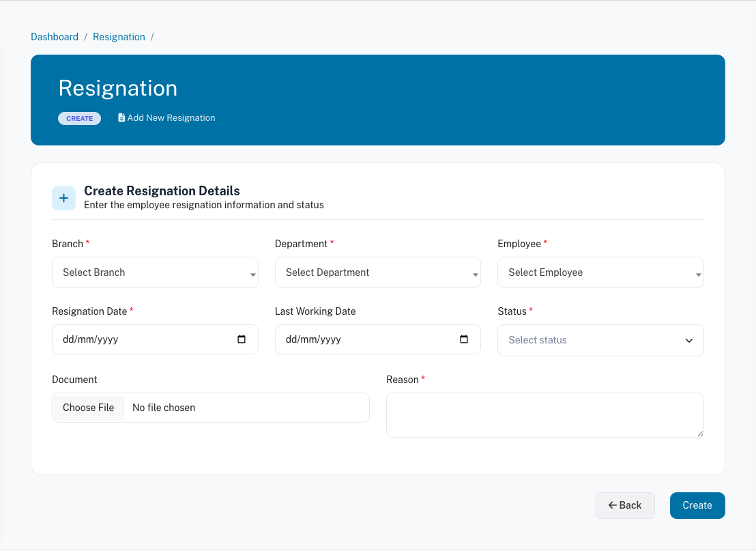Click the resize handle of Reason textarea

[x=699, y=433]
